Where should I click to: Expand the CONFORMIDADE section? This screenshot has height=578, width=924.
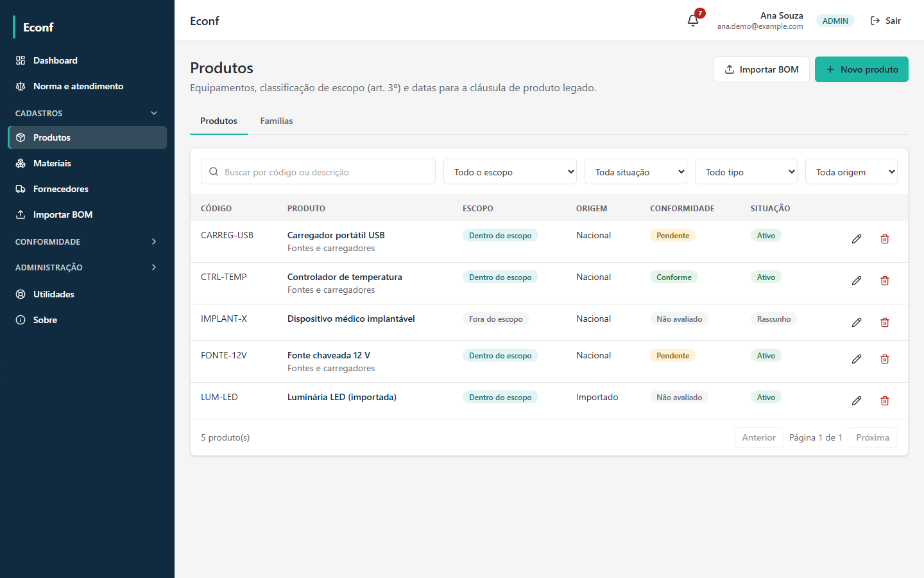tap(87, 241)
